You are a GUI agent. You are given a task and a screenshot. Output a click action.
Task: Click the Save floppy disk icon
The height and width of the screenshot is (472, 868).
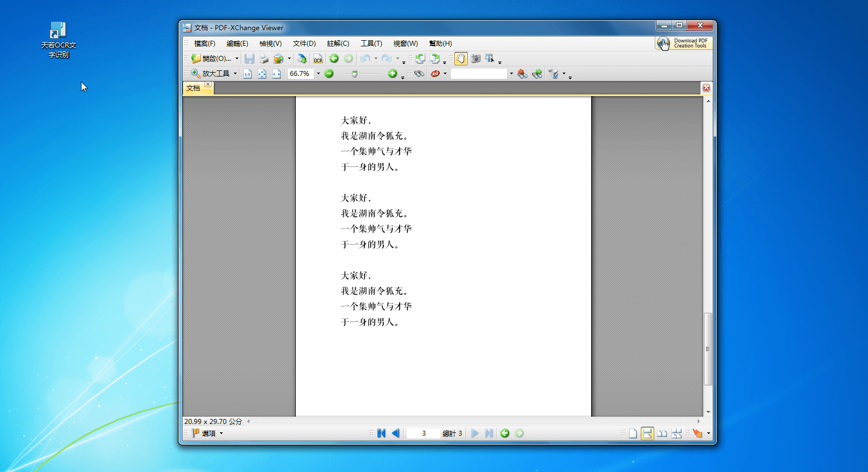250,59
